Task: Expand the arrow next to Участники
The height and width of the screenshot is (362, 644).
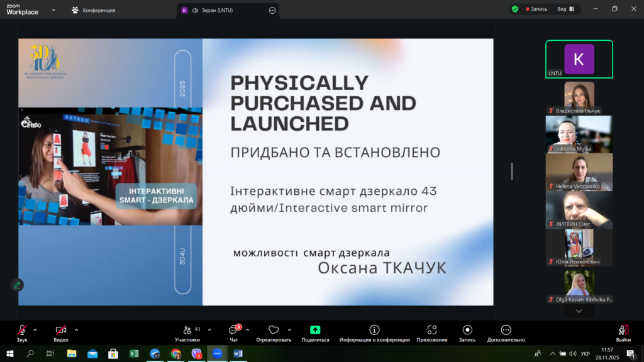Action: click(209, 329)
